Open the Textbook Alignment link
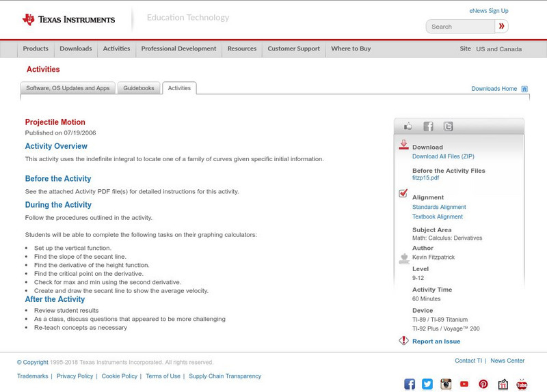Screen dimensions: 547x392 tap(438, 216)
